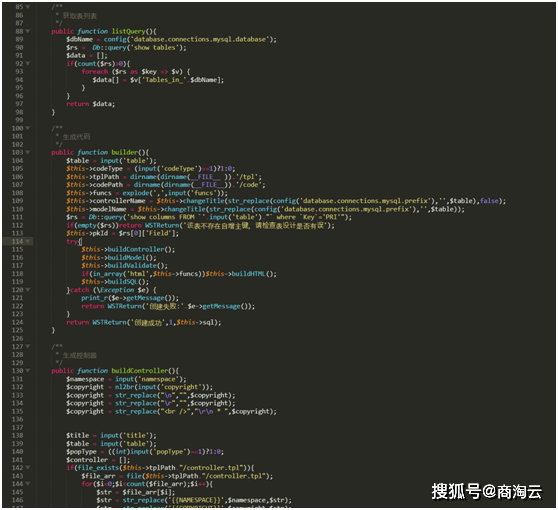Viewport: 558px width, 510px height.
Task: Click the $title assignment on line 138
Action: click(111, 436)
